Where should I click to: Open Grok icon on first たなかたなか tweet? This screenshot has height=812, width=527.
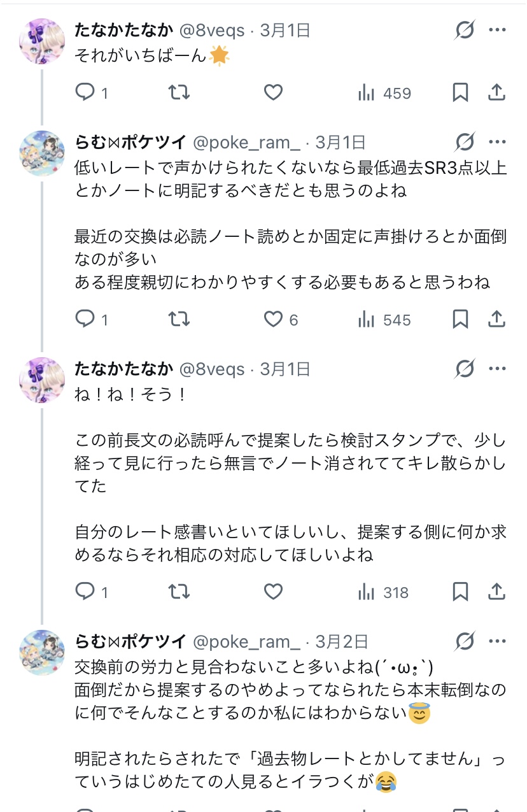[x=465, y=29]
